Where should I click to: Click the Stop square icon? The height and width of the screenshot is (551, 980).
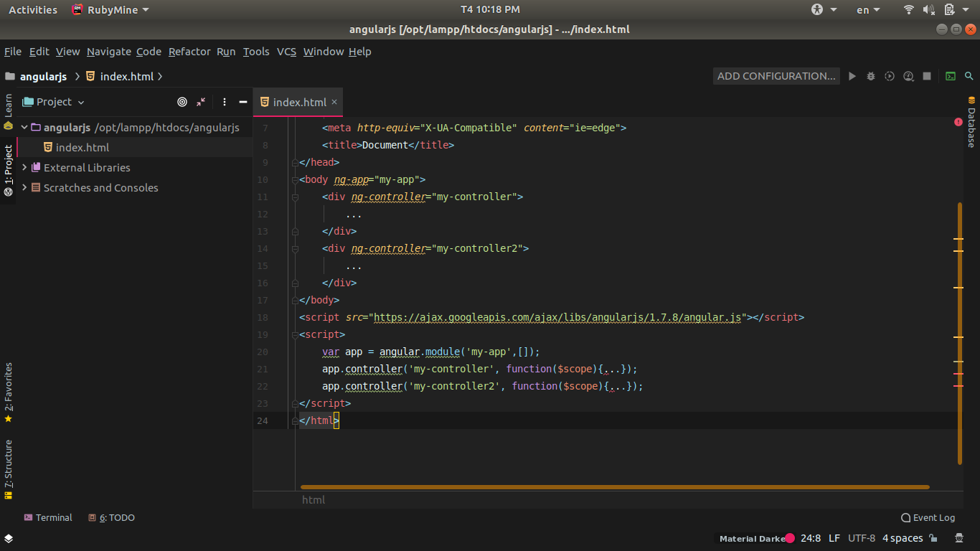pyautogui.click(x=927, y=76)
